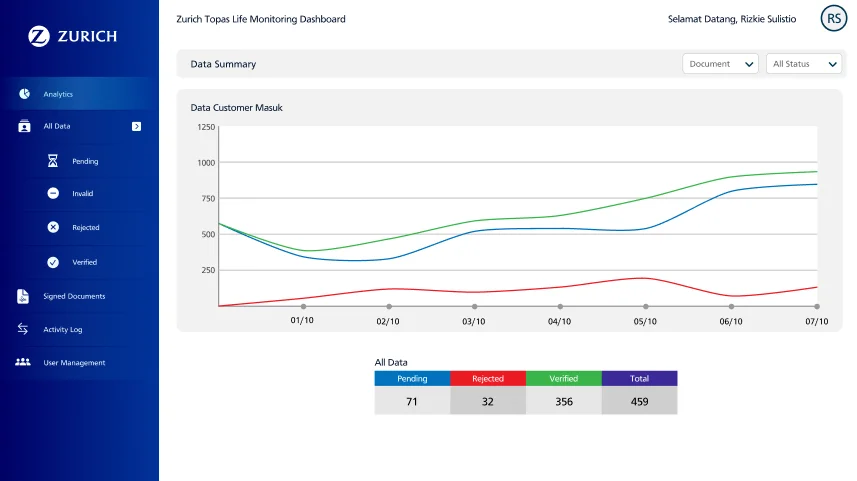
Task: Click the Rejected X circle icon
Action: point(53,227)
